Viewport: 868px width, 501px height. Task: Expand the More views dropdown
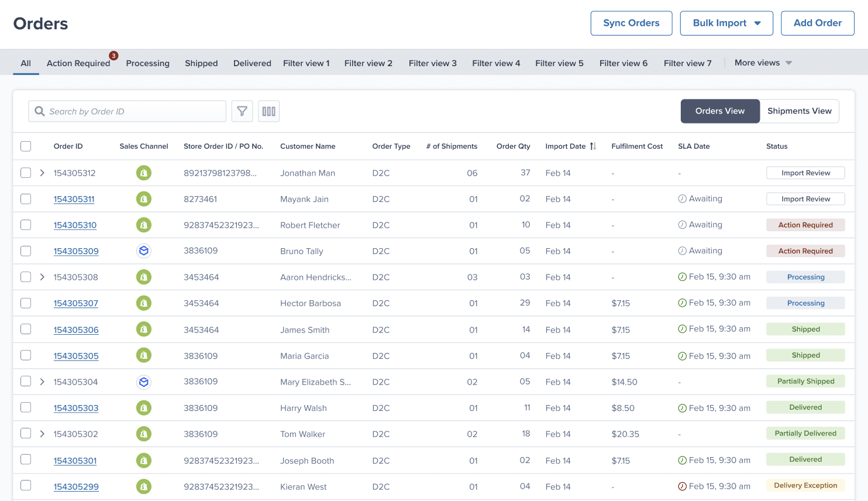click(763, 63)
